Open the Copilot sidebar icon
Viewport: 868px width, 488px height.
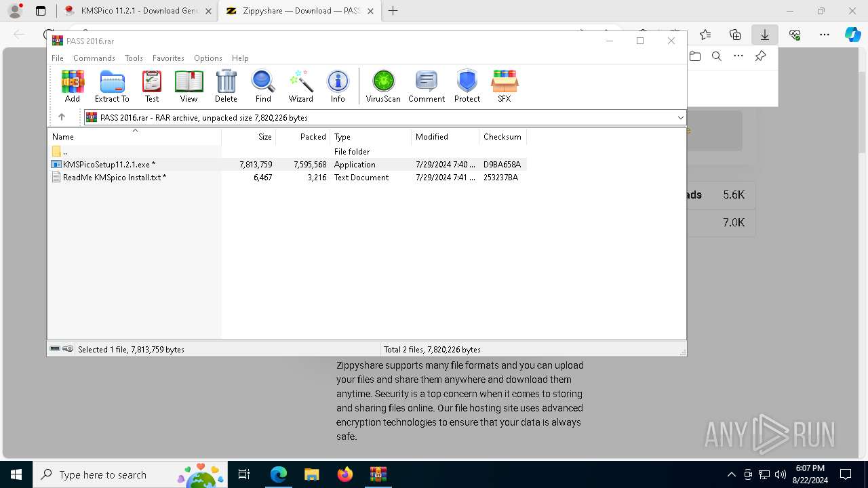coord(852,35)
